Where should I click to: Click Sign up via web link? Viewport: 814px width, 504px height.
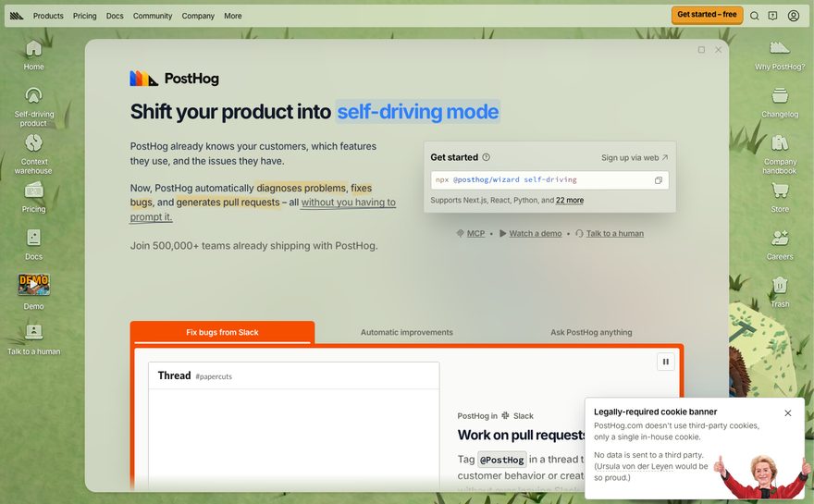(x=635, y=157)
